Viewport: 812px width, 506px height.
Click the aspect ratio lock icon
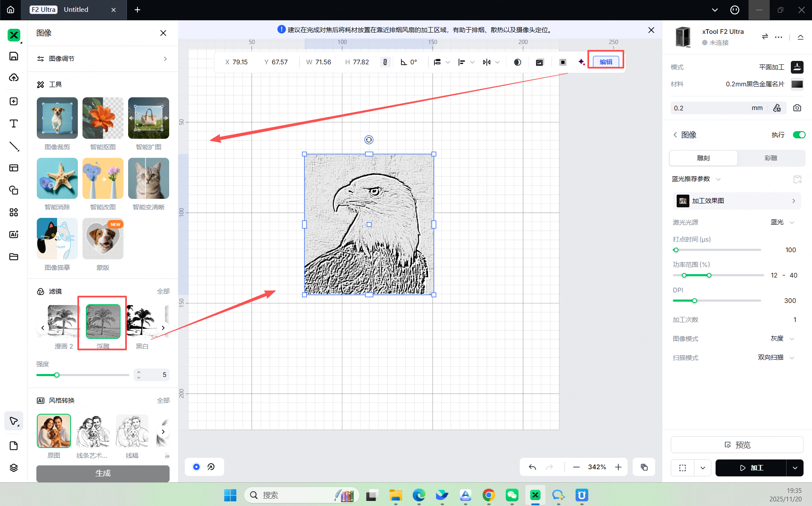(x=385, y=62)
